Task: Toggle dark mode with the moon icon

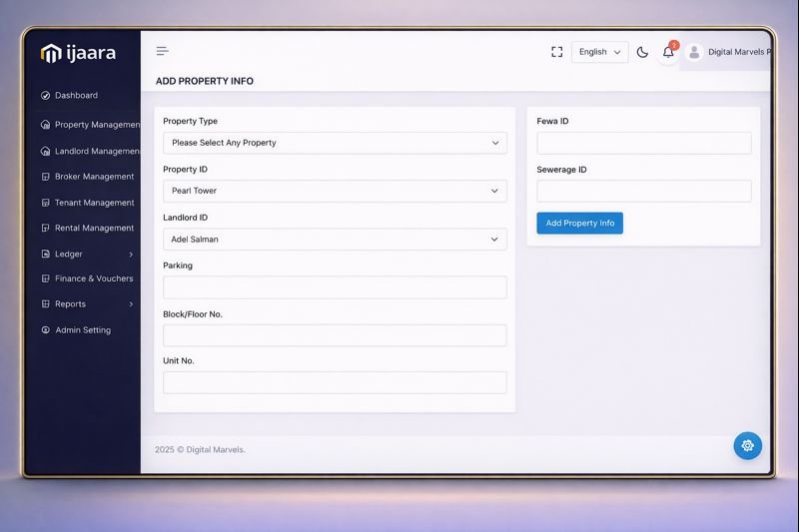Action: (642, 52)
